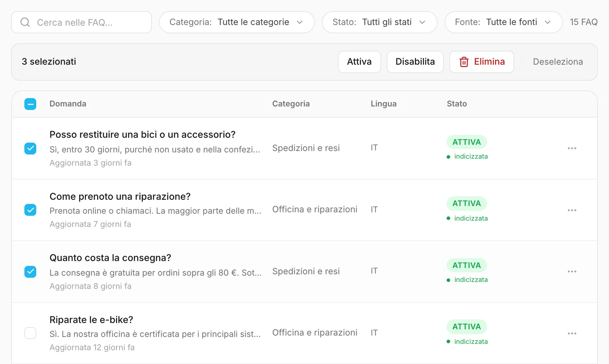Viewport: 609px width, 364px height.
Task: Click the Domanda column header
Action: (68, 103)
